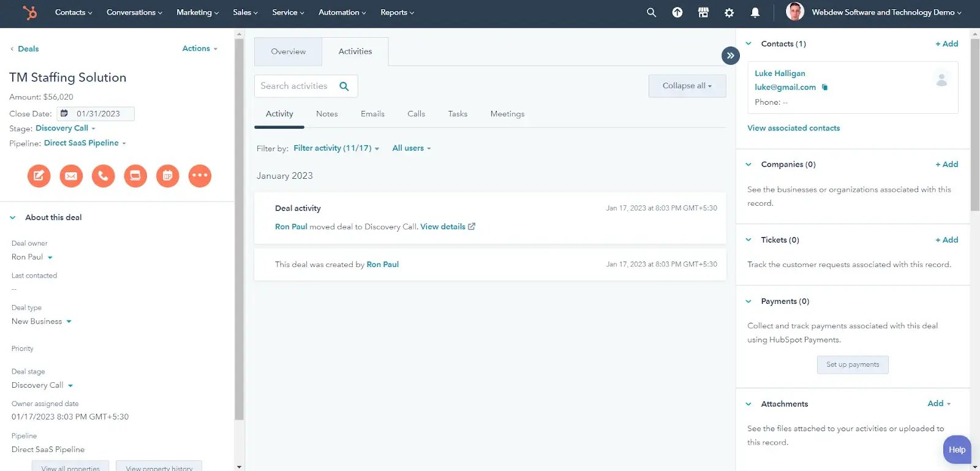Collapse the Contacts (1) section
The height and width of the screenshot is (471, 980).
click(x=748, y=43)
